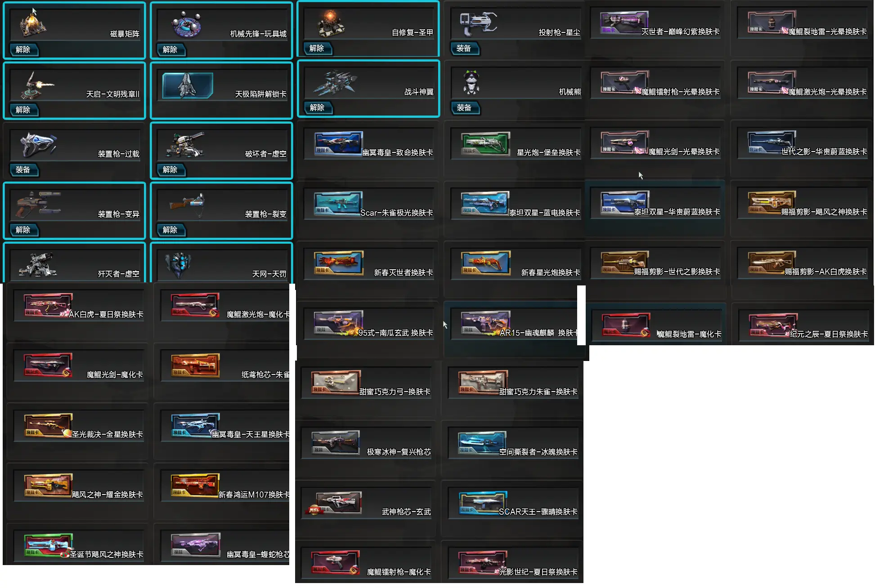Click 装备 under 装置枪-过载

tap(23, 169)
